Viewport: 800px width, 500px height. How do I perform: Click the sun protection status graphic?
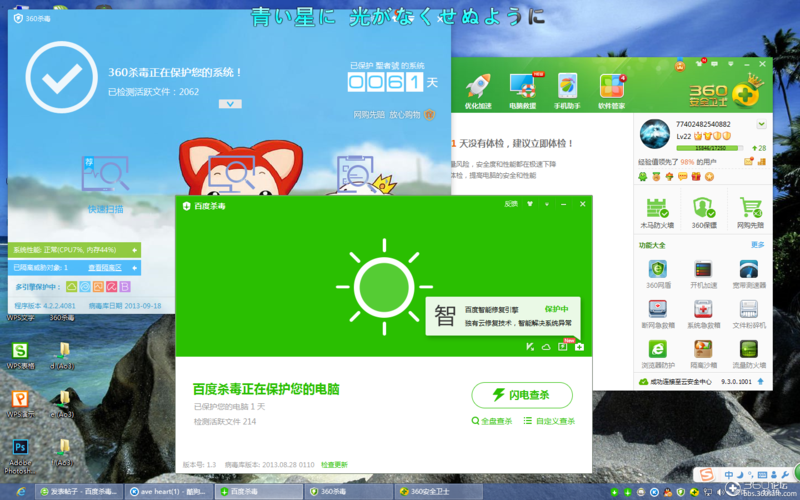click(384, 287)
